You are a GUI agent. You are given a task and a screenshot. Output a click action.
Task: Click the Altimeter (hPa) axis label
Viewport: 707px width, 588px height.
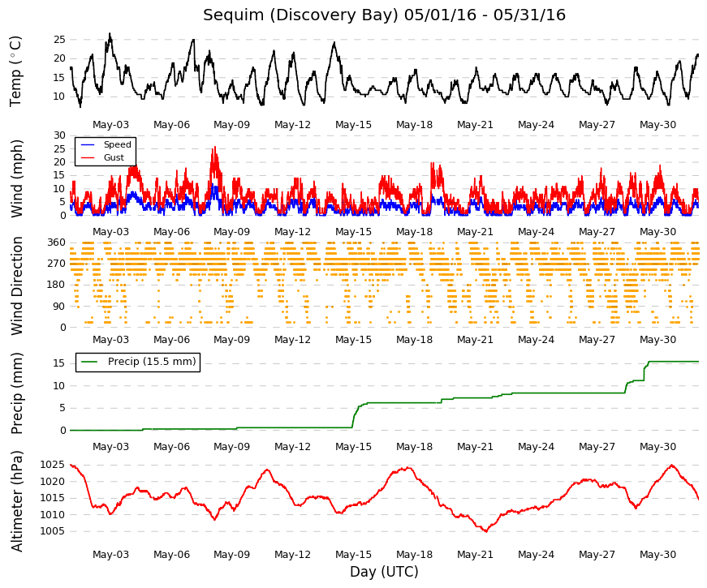tap(15, 501)
